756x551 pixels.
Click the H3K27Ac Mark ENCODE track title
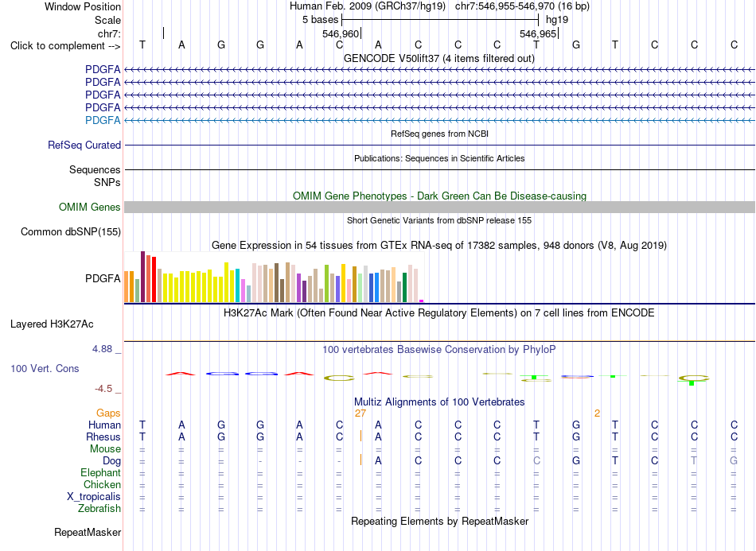(439, 313)
